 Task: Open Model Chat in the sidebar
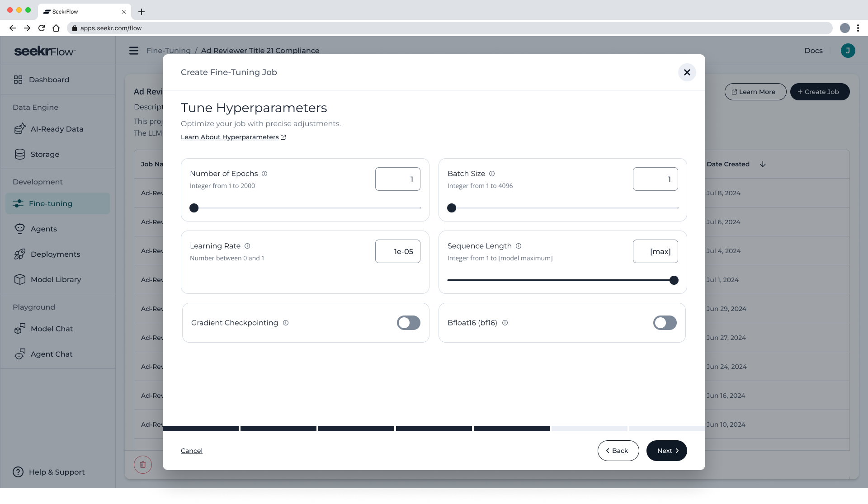58,329
